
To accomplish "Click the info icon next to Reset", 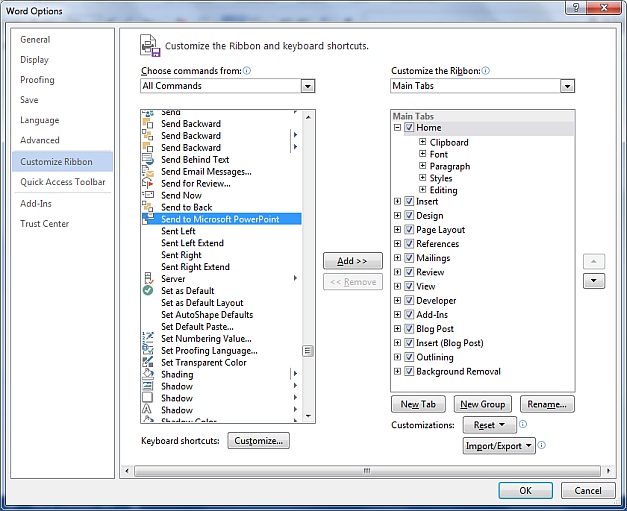I will point(523,424).
